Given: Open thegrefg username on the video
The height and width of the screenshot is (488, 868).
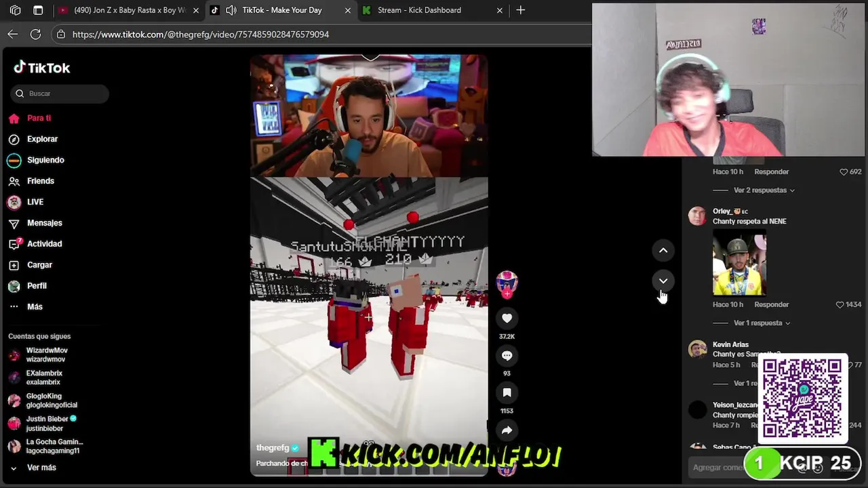Looking at the screenshot, I should 273,448.
